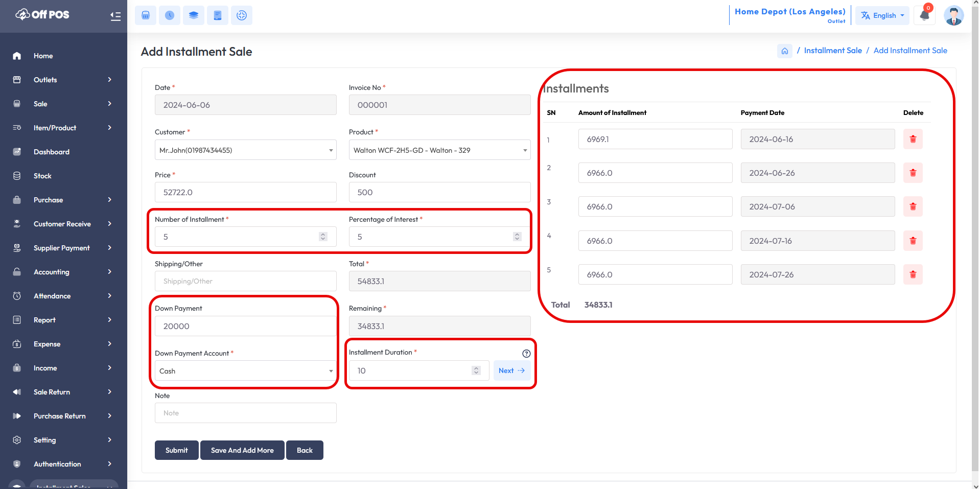Click the Submit button

click(x=176, y=450)
